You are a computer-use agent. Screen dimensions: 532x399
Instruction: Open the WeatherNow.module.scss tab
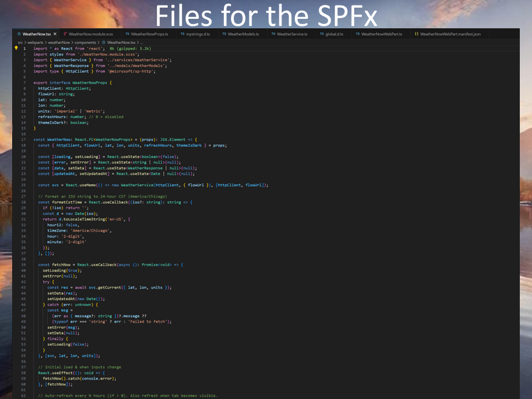(90, 34)
